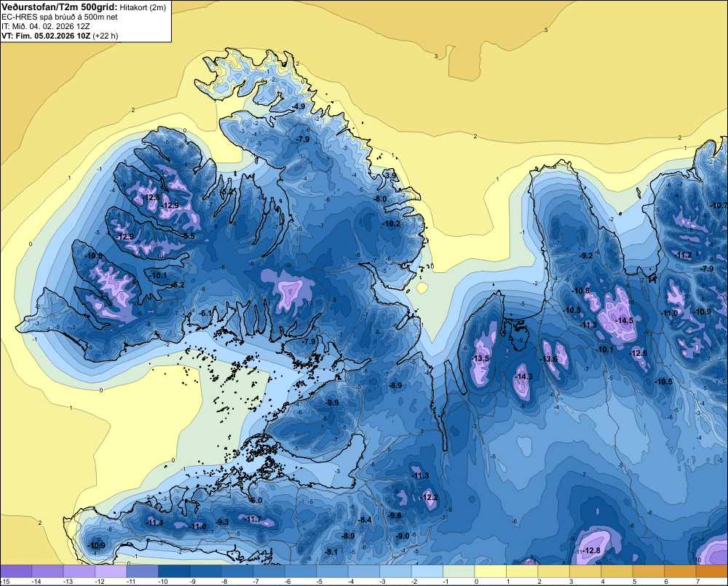This screenshot has width=728, height=586.
Task: Click the -13.5 temperature label
Action: [x=480, y=358]
